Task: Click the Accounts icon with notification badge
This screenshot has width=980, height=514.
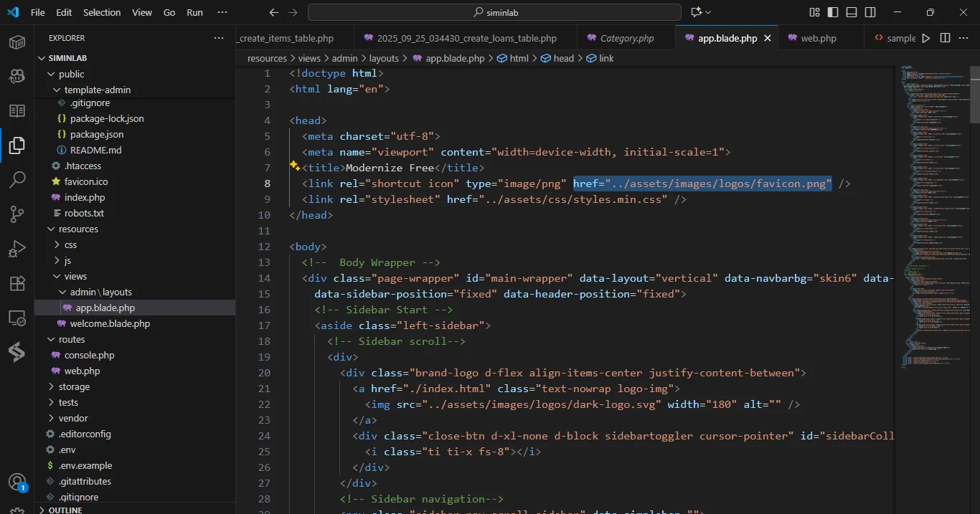Action: [17, 482]
